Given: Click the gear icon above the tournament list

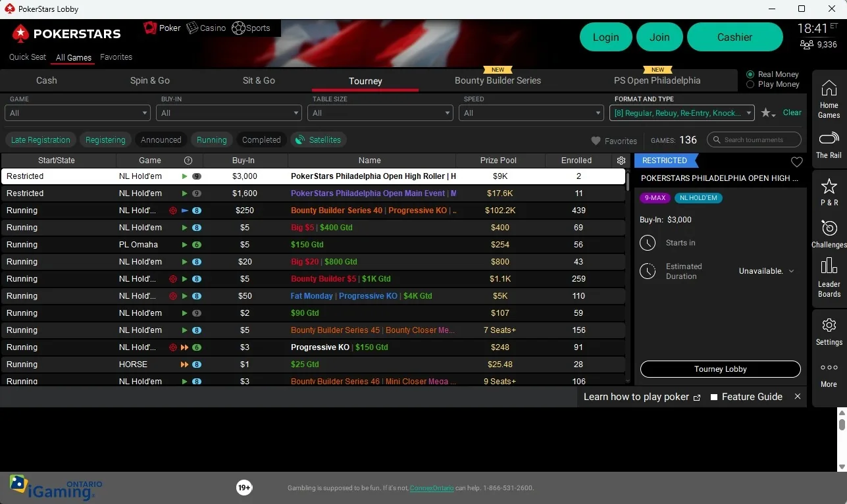Looking at the screenshot, I should (621, 160).
